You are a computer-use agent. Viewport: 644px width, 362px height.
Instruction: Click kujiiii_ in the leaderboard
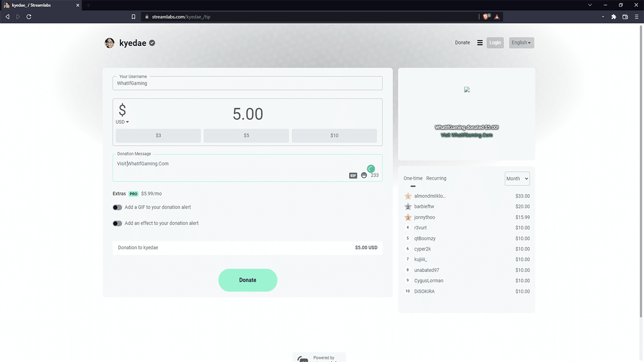pyautogui.click(x=421, y=259)
